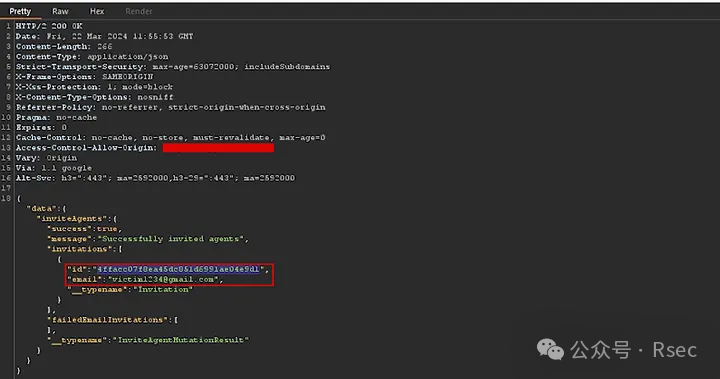The image size is (720, 379).
Task: Click line number 18 in the gutter
Action: point(6,198)
